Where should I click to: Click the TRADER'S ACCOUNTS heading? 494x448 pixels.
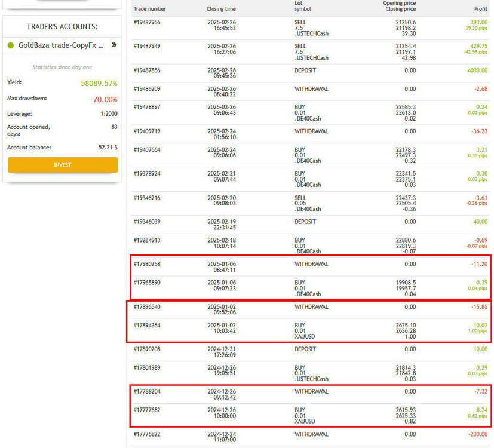pos(62,27)
